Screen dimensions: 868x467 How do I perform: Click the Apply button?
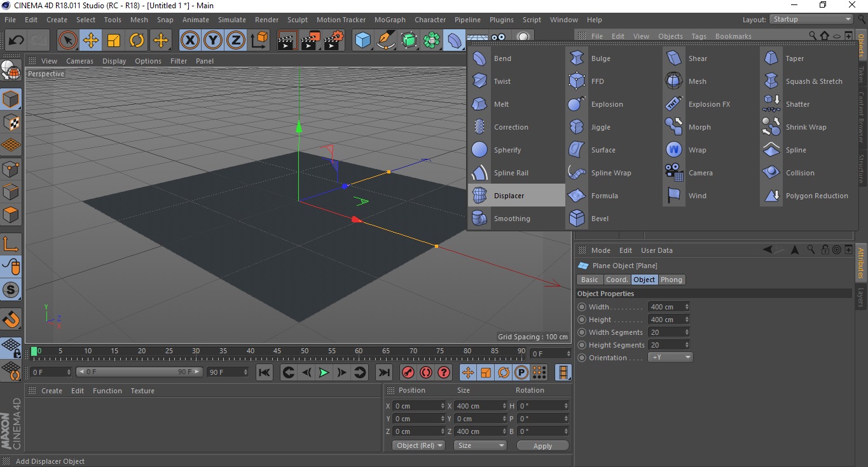542,446
